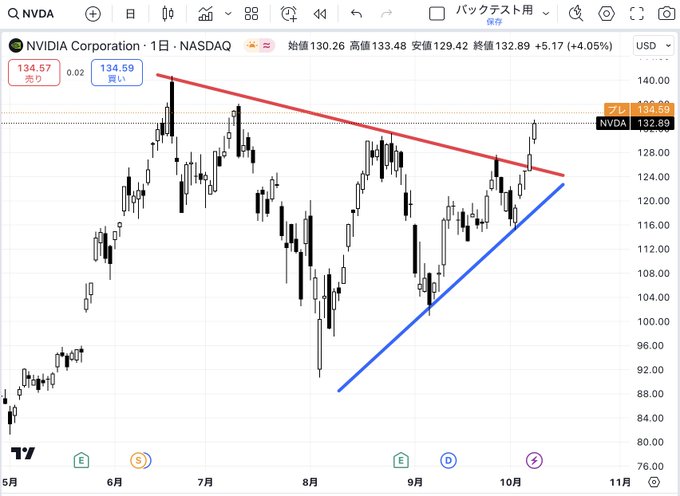
Task: Click the 10月 time axis label
Action: tap(511, 482)
